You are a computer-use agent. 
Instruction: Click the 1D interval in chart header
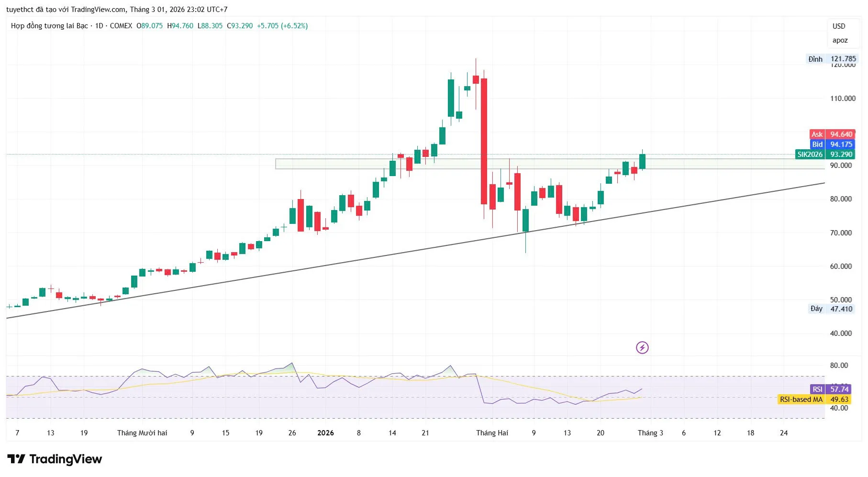pos(99,26)
